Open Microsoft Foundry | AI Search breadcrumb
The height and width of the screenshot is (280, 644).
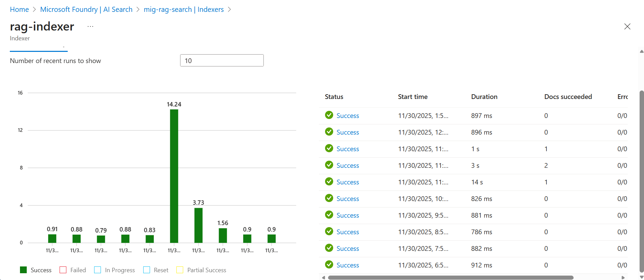pyautogui.click(x=86, y=9)
